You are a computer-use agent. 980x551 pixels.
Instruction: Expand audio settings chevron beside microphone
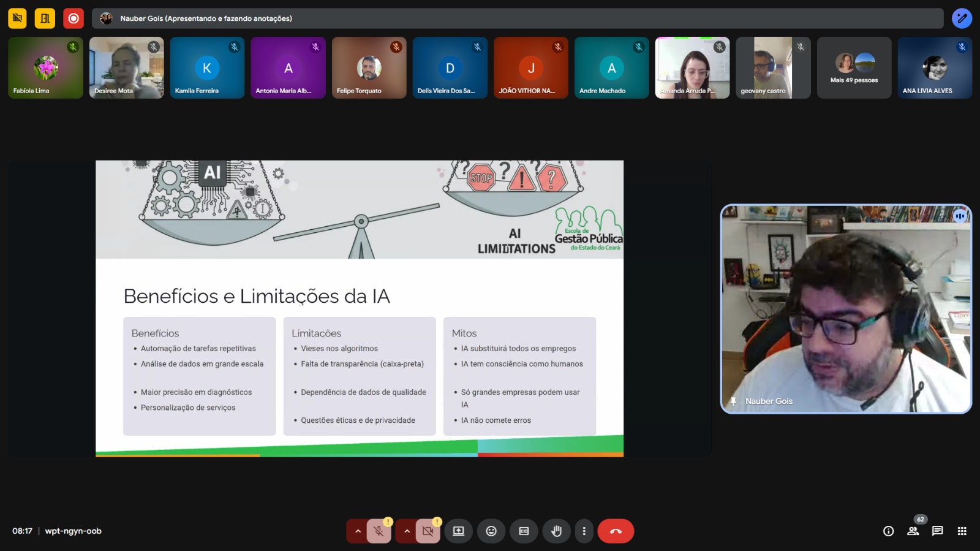point(358,531)
